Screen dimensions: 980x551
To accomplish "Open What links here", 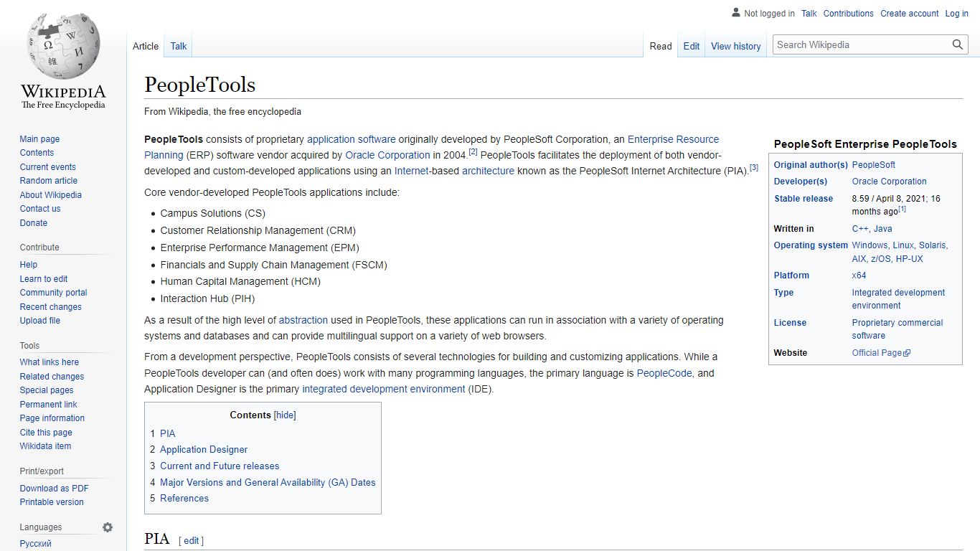I will pos(50,362).
